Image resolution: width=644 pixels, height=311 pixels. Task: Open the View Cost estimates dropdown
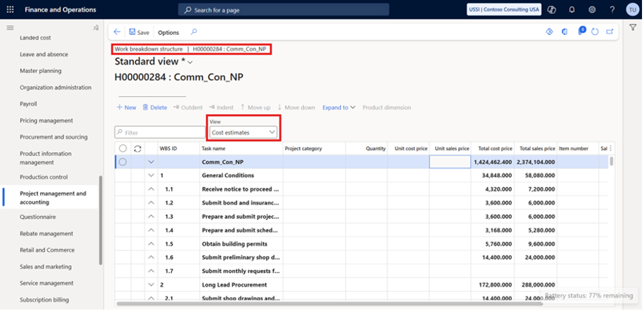tap(243, 132)
